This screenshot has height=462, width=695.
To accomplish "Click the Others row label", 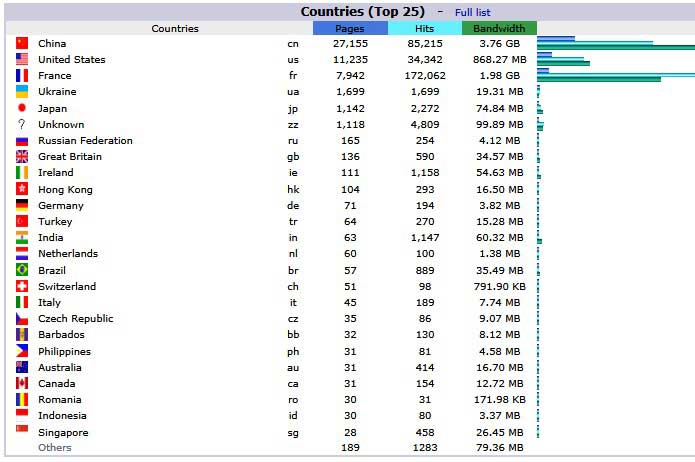I will (x=55, y=447).
